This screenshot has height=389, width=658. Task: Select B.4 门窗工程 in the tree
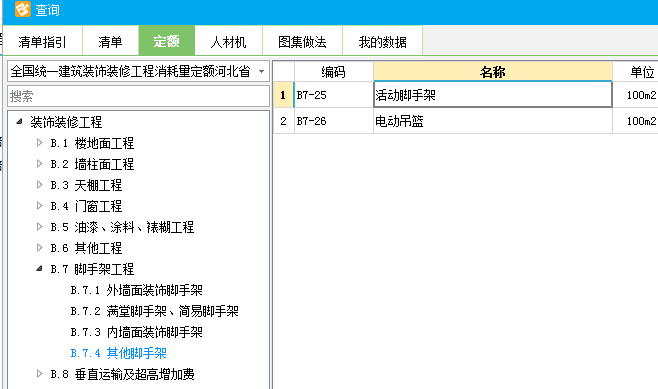tap(86, 206)
